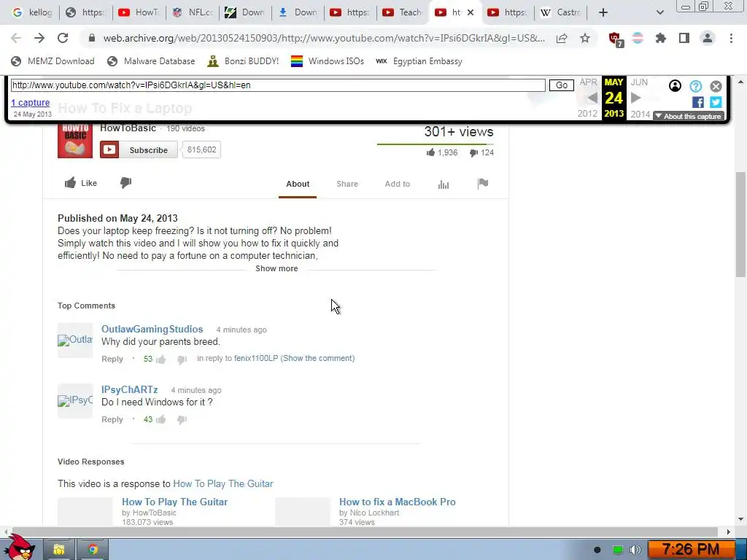
Task: Open HowToBasic channel avatar
Action: point(75,141)
